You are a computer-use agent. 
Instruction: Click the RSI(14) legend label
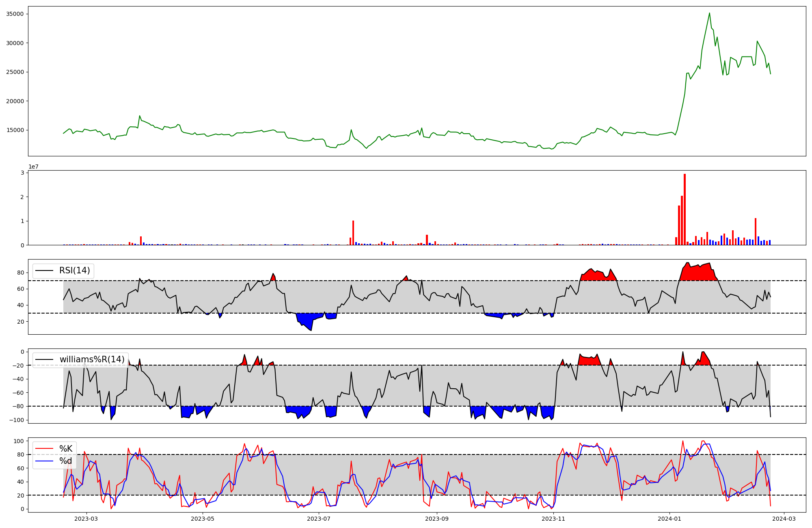coord(75,270)
